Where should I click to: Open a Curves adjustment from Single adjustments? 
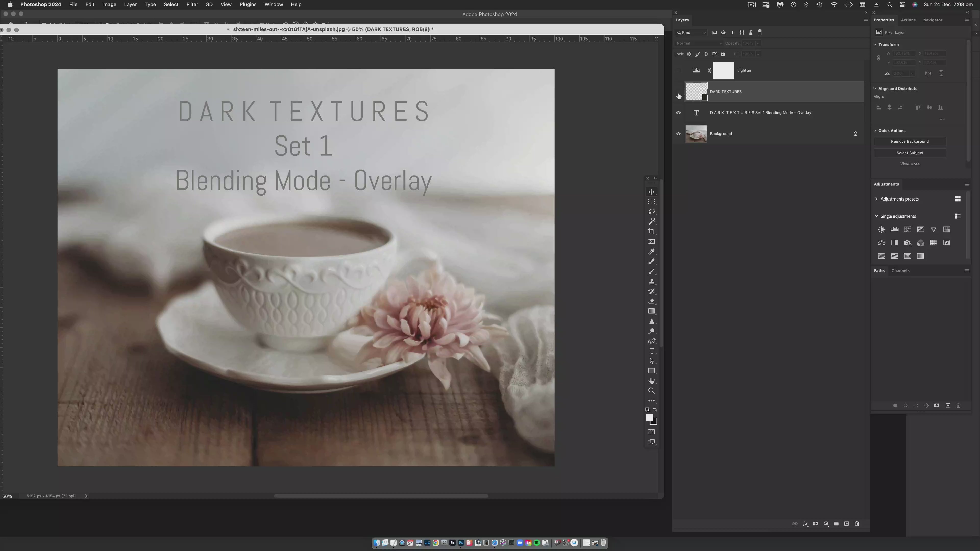907,229
